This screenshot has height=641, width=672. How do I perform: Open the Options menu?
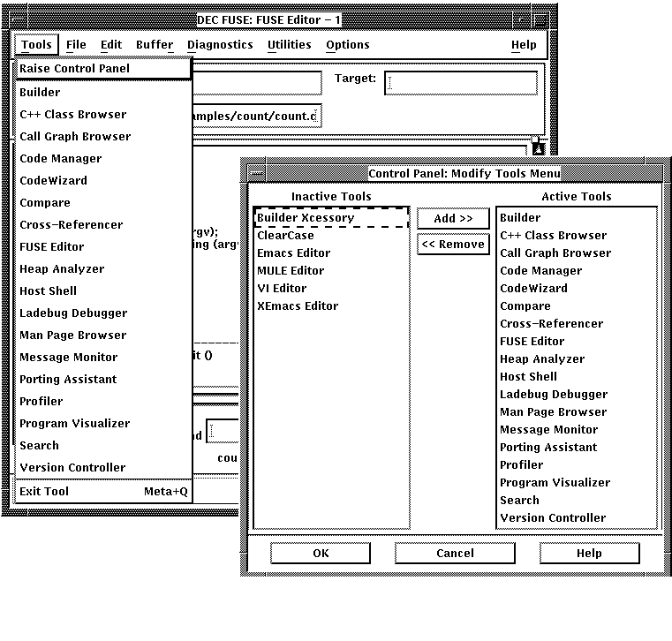[348, 45]
